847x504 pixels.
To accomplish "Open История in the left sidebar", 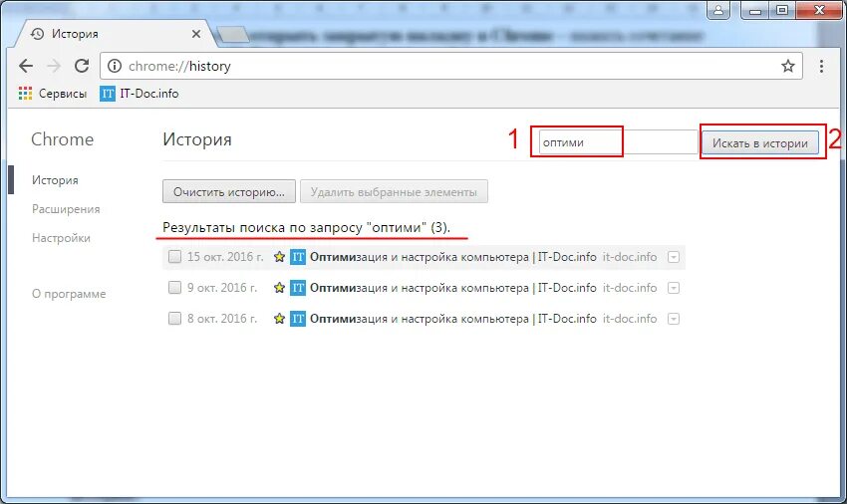I will 55,180.
